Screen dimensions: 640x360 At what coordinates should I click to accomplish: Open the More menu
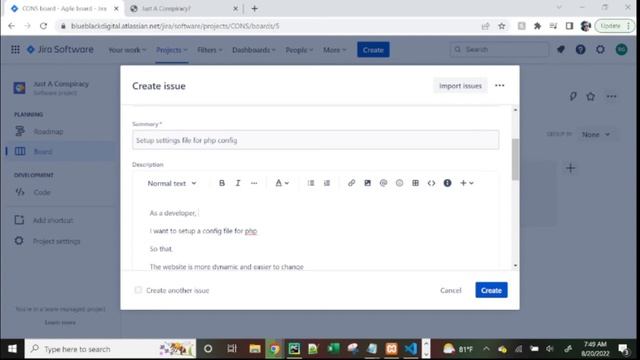click(334, 50)
